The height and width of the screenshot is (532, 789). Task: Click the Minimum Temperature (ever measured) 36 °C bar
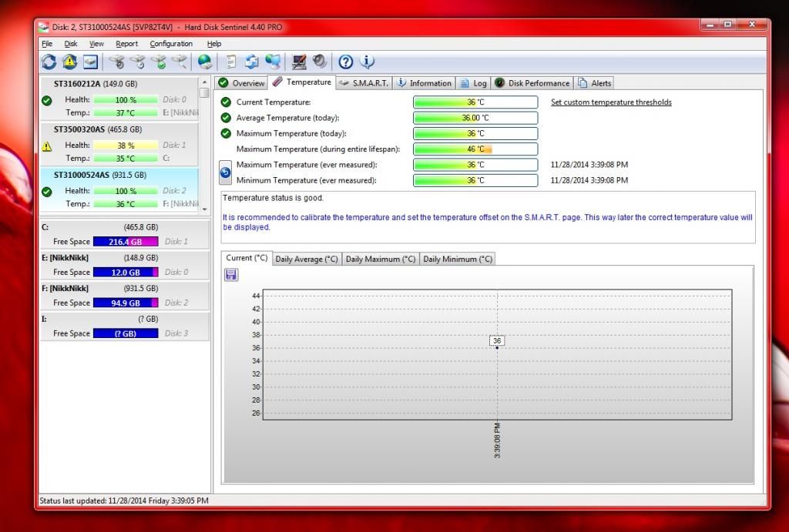[475, 180]
